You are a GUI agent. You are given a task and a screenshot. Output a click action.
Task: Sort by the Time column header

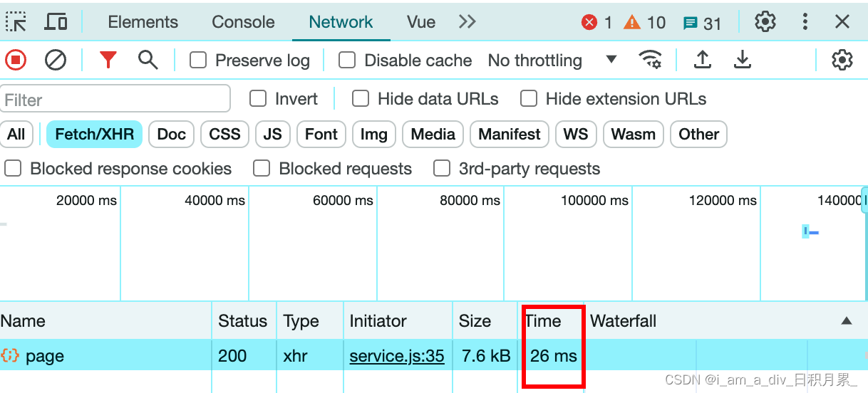coord(551,321)
